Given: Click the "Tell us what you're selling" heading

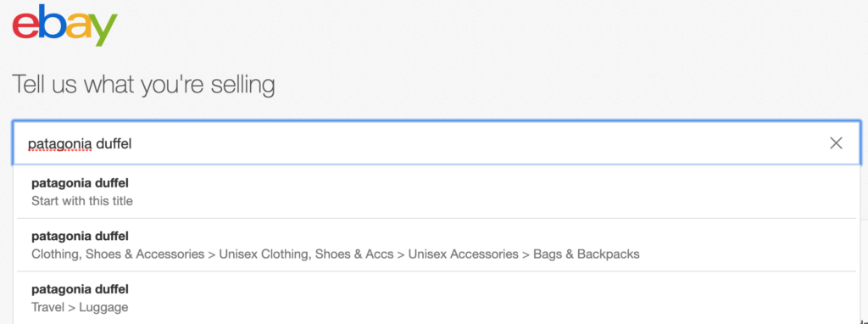Looking at the screenshot, I should (143, 85).
